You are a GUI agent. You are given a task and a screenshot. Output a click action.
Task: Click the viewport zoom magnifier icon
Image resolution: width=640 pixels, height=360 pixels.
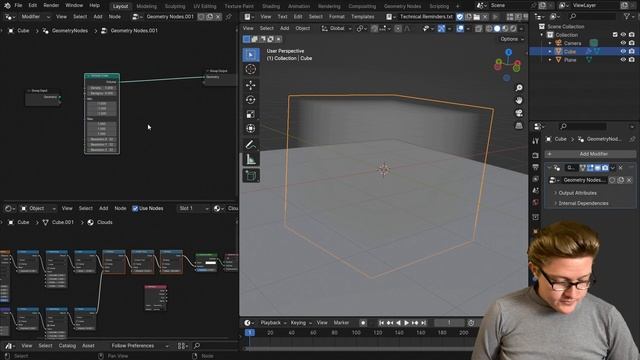click(x=519, y=88)
